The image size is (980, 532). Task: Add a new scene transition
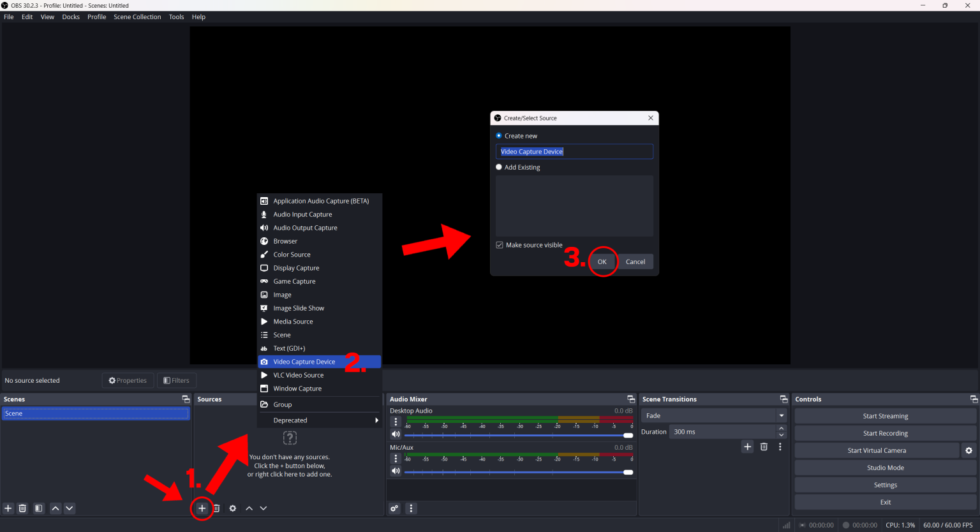748,447
